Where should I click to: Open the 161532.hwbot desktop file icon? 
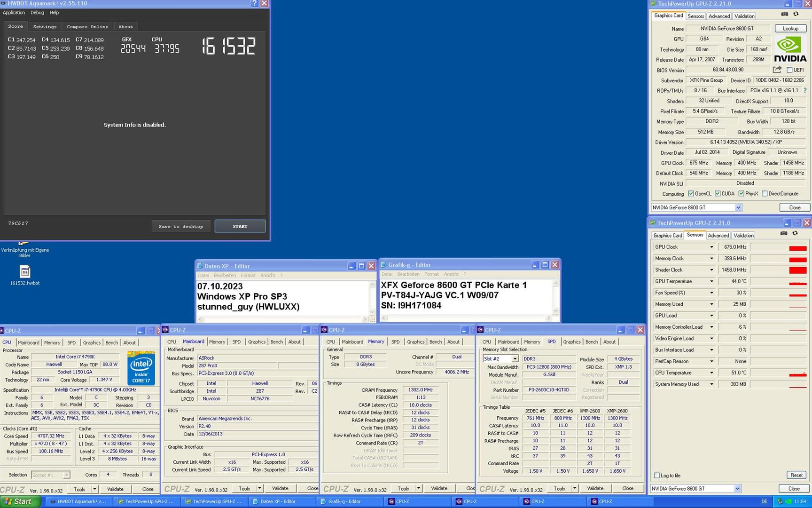25,275
